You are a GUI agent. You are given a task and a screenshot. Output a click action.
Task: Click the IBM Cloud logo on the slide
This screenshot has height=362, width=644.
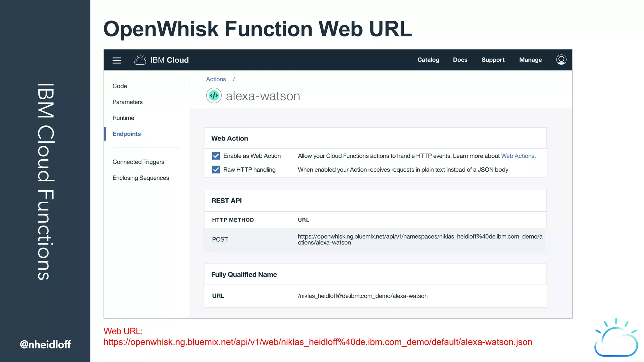(x=616, y=339)
